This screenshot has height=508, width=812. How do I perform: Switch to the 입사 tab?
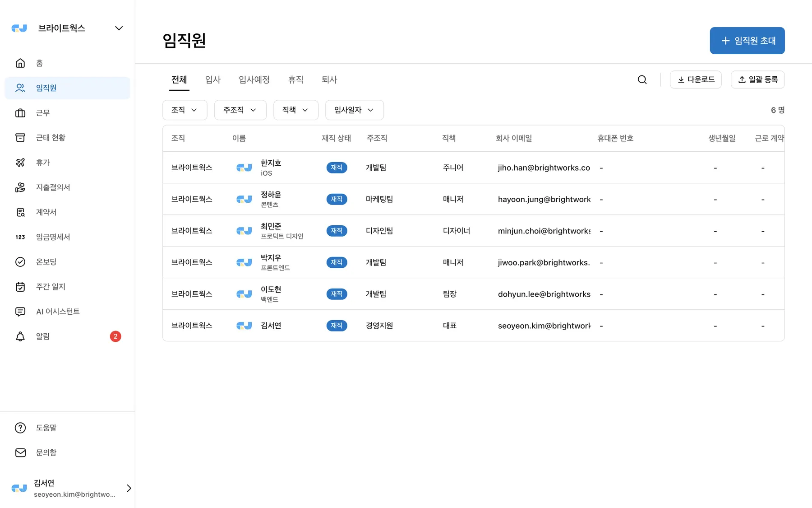click(213, 80)
